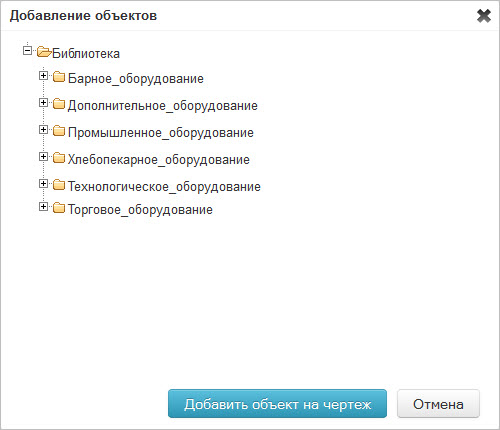Collapse the Библиотека root node
The width and height of the screenshot is (500, 430).
click(27, 51)
